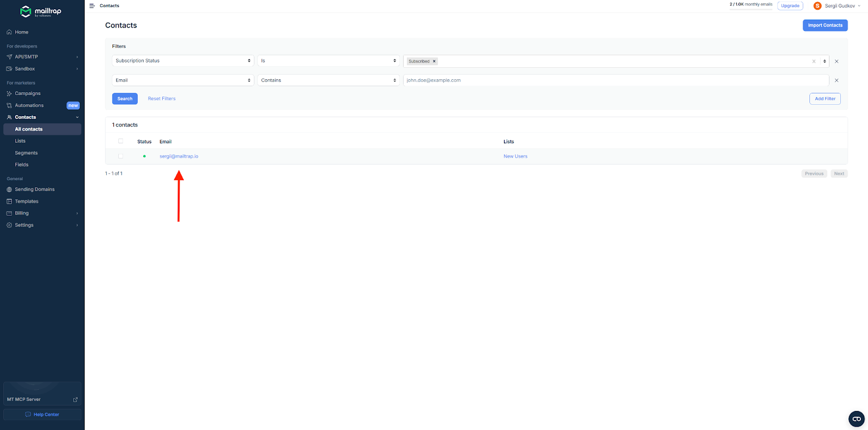Image resolution: width=868 pixels, height=430 pixels.
Task: Go to Automations in the sidebar
Action: coord(29,105)
